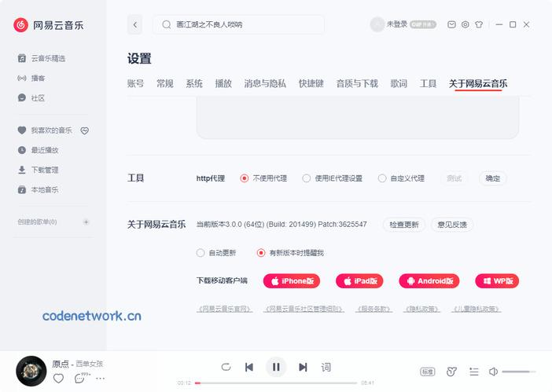Click the NetEase Cloud Music logo

[48, 25]
